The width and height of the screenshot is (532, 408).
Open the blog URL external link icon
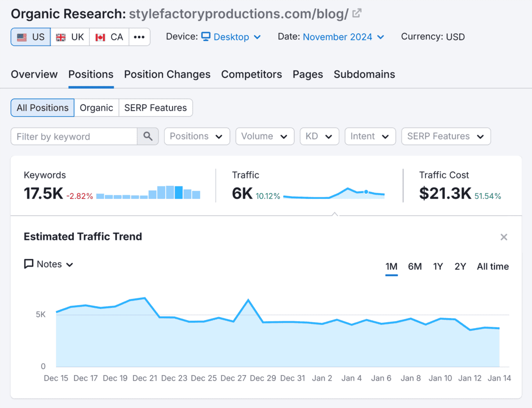(356, 13)
